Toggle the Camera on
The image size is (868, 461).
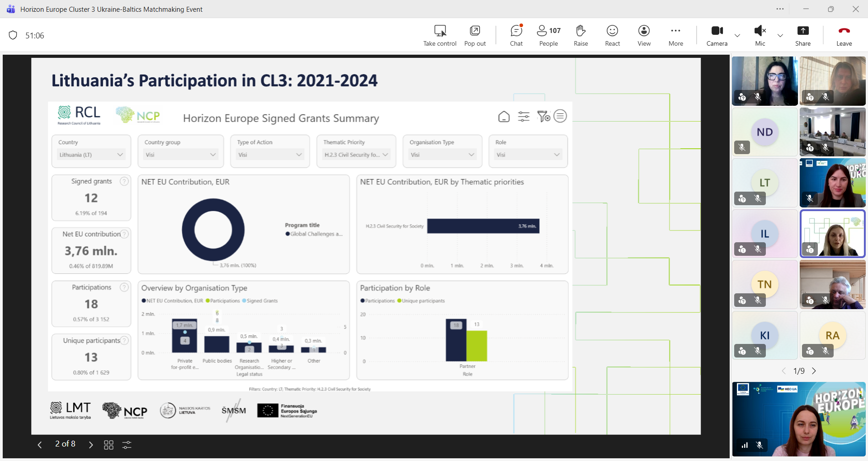(x=717, y=35)
